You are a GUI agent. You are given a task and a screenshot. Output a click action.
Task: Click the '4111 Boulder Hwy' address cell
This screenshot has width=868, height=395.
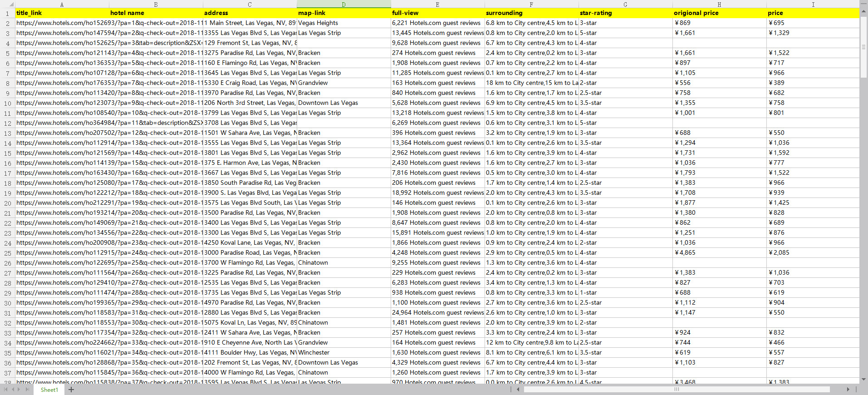(250, 353)
